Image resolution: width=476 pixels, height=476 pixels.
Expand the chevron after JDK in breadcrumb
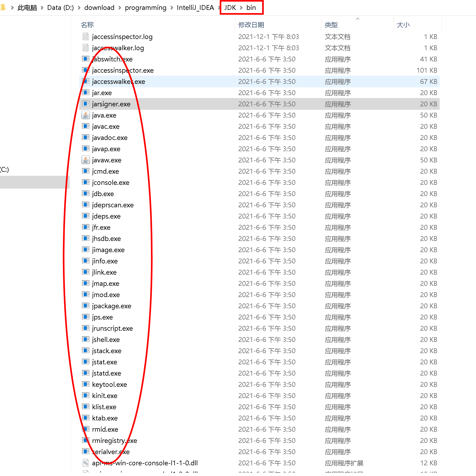coord(241,8)
